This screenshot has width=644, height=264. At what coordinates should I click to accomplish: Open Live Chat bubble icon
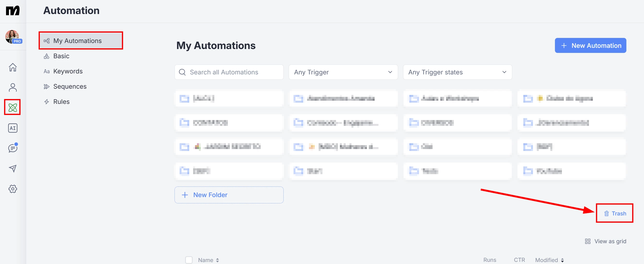click(13, 148)
